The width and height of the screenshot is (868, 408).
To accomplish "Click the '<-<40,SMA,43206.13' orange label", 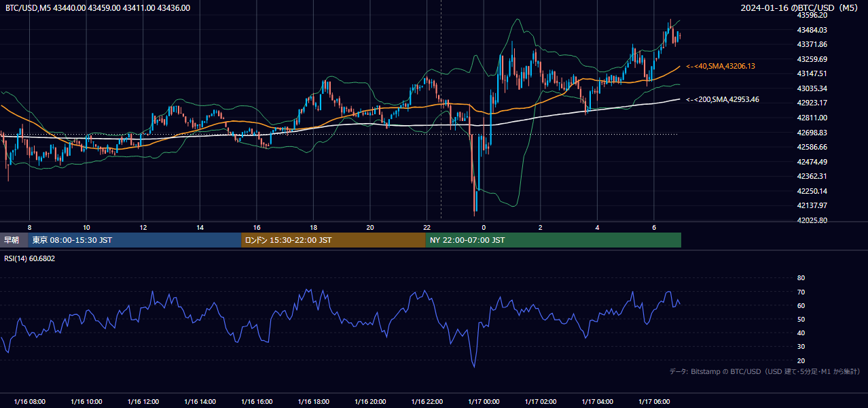I will click(x=721, y=67).
